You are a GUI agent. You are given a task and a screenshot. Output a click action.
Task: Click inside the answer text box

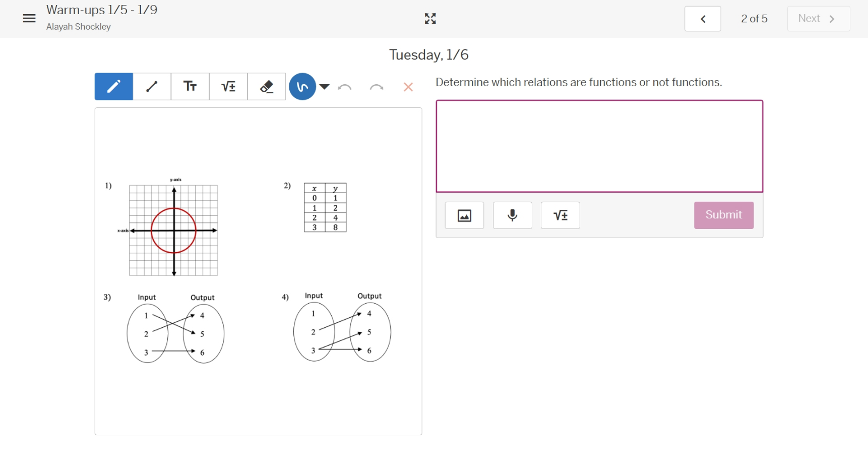pyautogui.click(x=599, y=146)
